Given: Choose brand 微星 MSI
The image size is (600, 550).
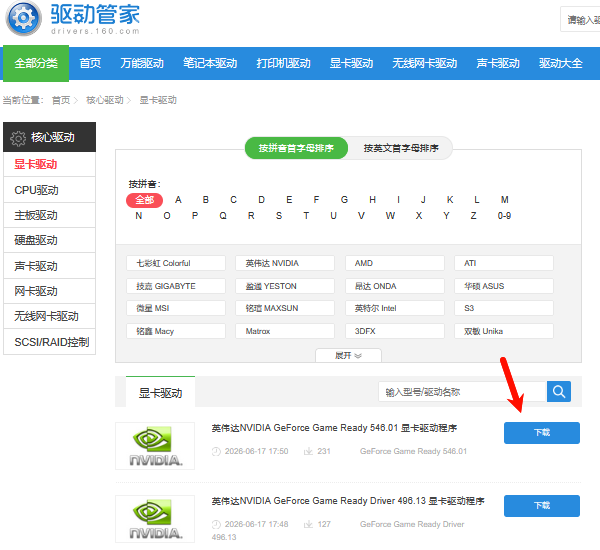Looking at the screenshot, I should click(x=176, y=308).
